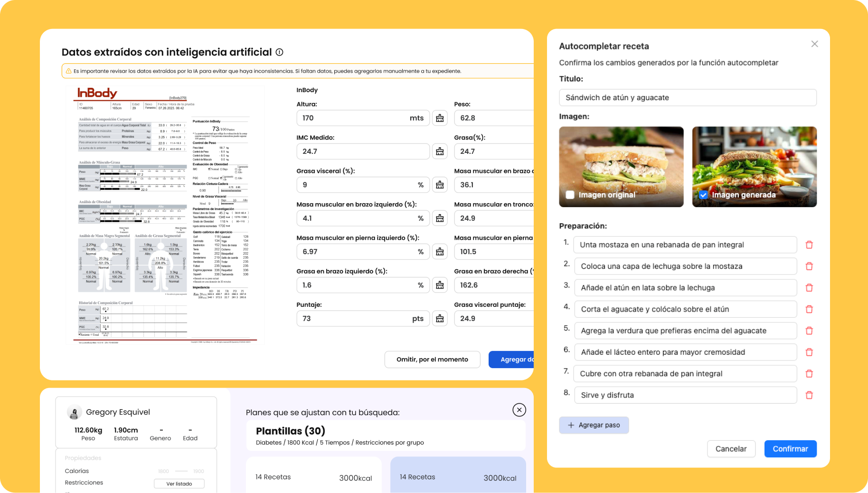
Task: Delete the 'Añade el atún' step
Action: pos(809,288)
